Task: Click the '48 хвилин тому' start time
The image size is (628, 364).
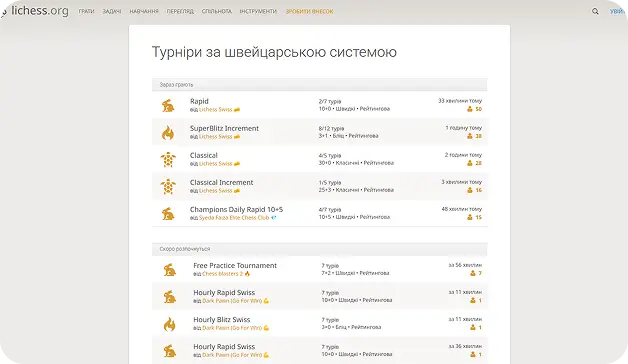Action: coord(462,209)
